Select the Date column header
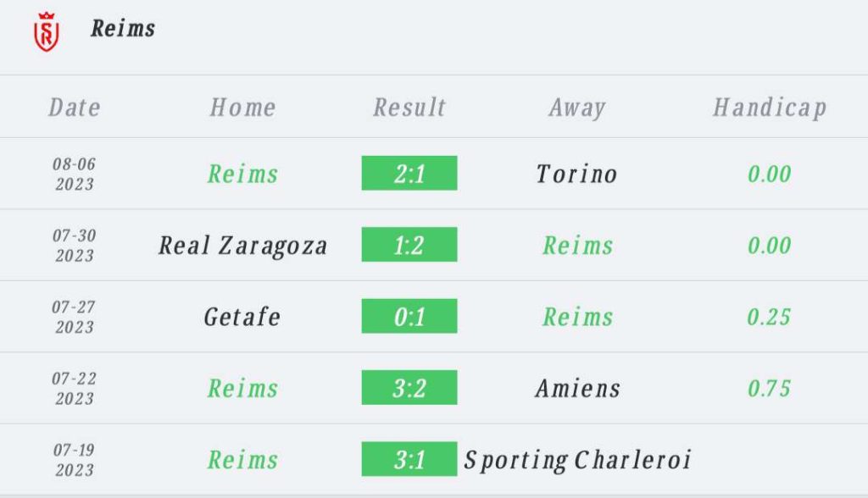The image size is (868, 498). point(75,108)
